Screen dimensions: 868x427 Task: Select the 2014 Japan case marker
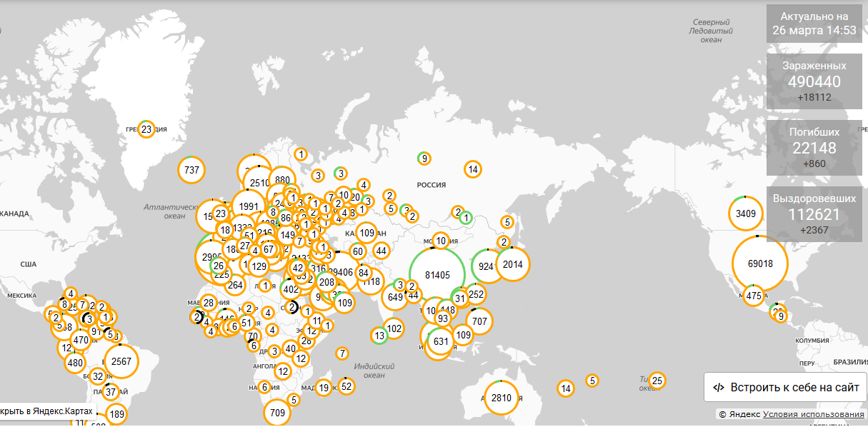[x=513, y=264]
